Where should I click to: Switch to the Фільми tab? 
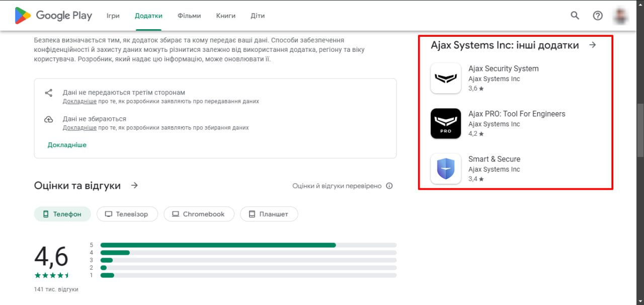(189, 16)
